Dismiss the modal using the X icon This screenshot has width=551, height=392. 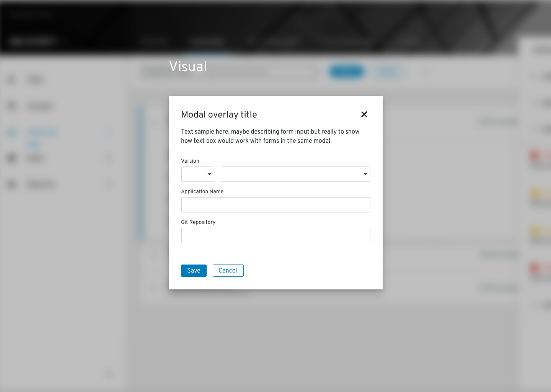tap(364, 114)
